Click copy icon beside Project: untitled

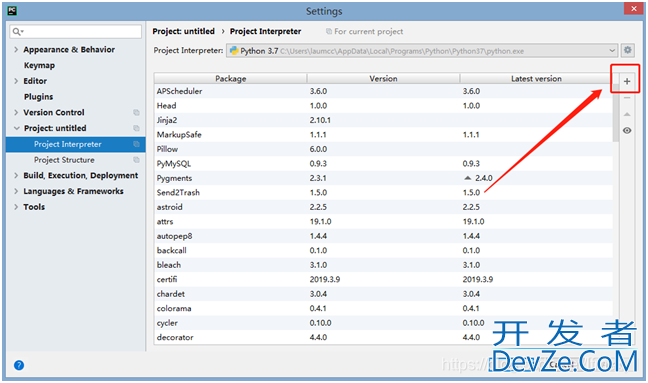(x=136, y=128)
